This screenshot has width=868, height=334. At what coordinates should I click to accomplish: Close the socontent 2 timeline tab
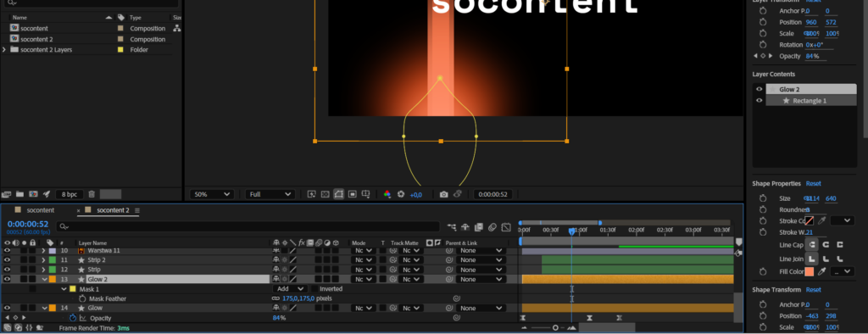79,210
